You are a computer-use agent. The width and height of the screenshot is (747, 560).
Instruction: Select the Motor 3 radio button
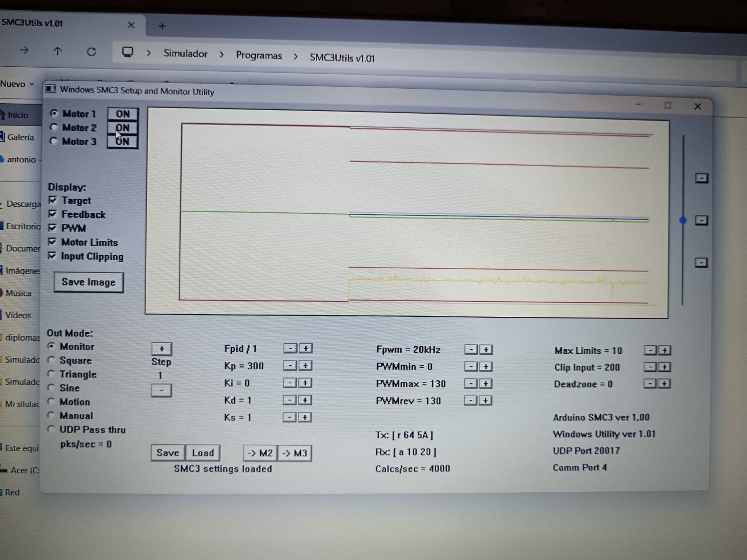pyautogui.click(x=54, y=141)
